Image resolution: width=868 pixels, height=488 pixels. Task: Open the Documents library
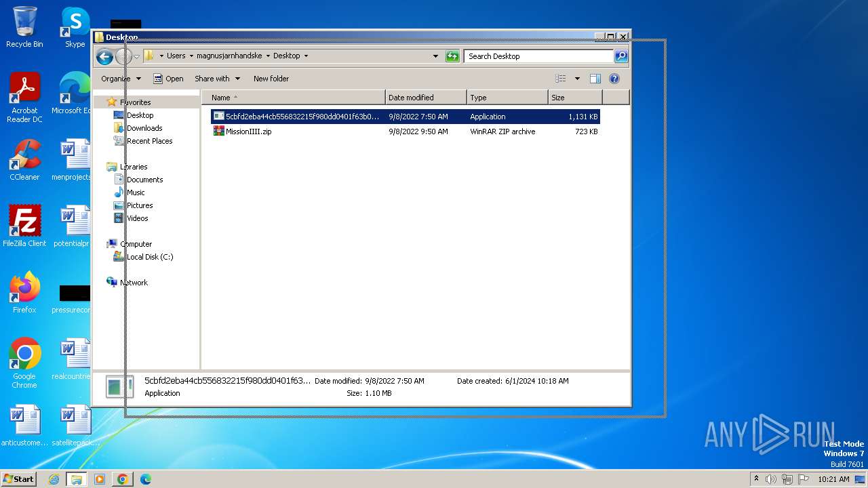(x=144, y=180)
